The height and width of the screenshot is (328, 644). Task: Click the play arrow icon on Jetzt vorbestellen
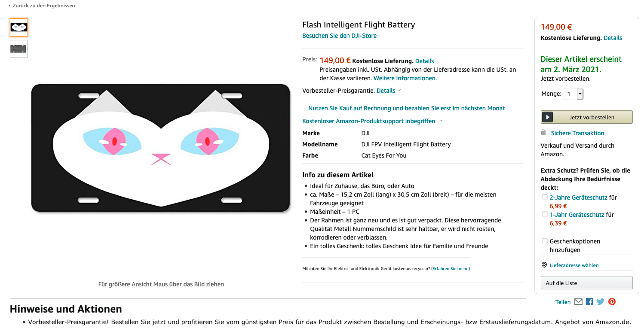pyautogui.click(x=547, y=117)
